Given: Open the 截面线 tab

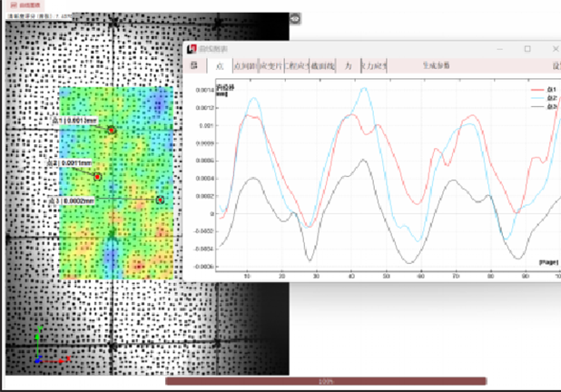Looking at the screenshot, I should (322, 65).
